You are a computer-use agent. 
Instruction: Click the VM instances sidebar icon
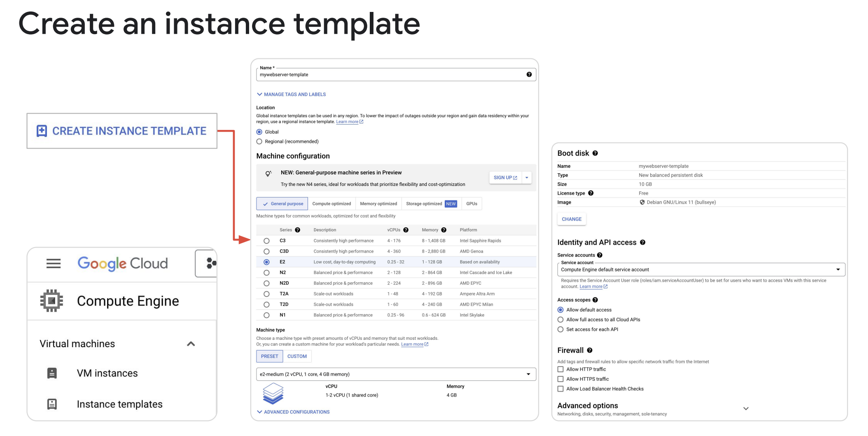(52, 373)
